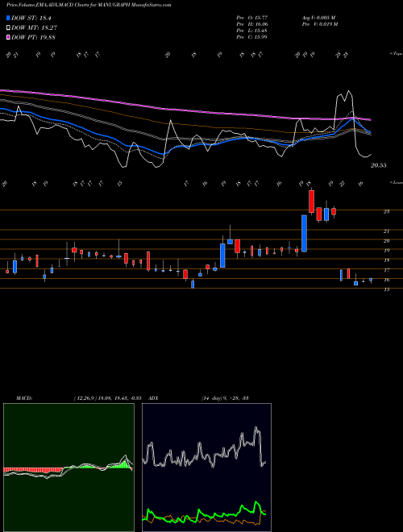Screen dimensions: 403x532
Task: Select the 'DOW PT: 19.88' legend text
Action: coord(33,37)
